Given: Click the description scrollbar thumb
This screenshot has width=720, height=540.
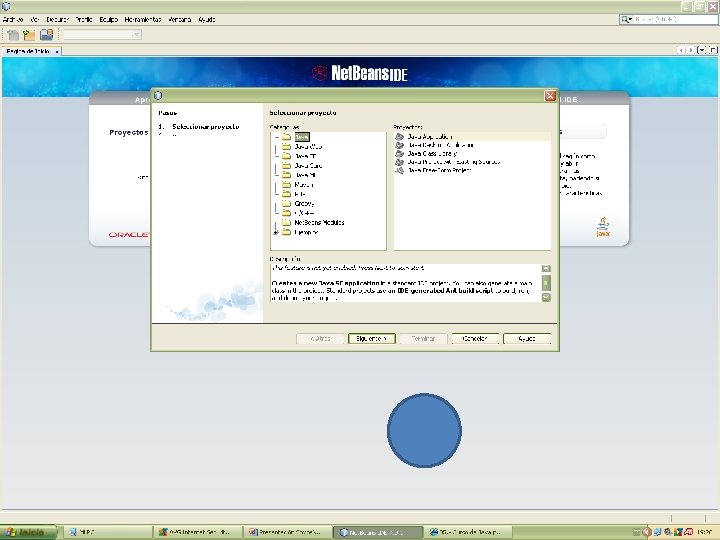Looking at the screenshot, I should 546,283.
